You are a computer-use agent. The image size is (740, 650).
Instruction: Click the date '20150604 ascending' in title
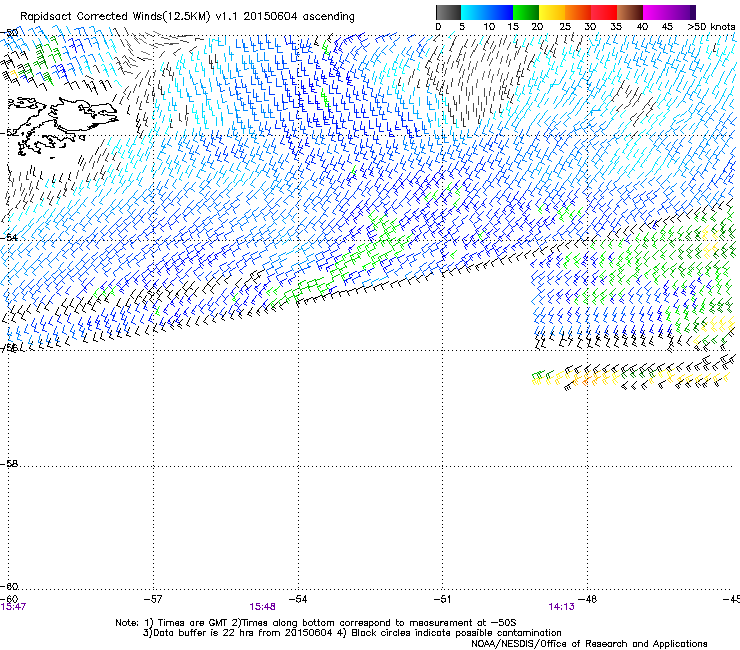click(x=299, y=17)
